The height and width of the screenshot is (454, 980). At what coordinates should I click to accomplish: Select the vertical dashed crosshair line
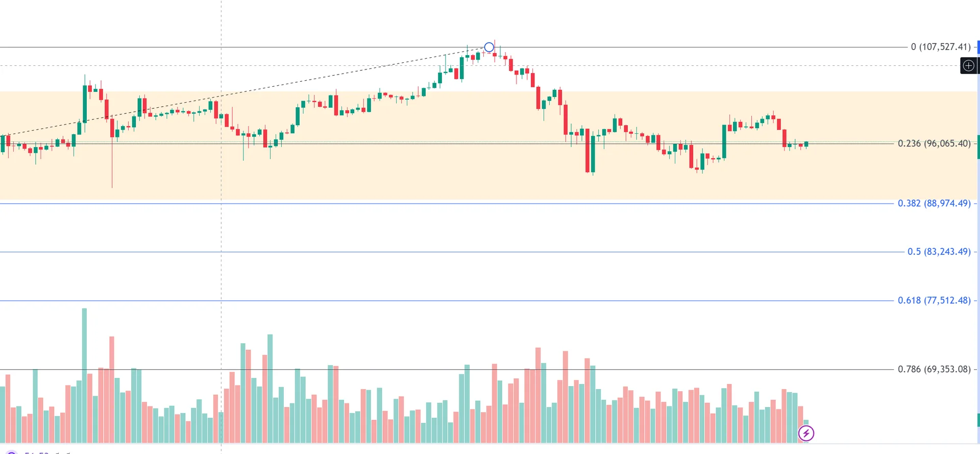pos(221,230)
